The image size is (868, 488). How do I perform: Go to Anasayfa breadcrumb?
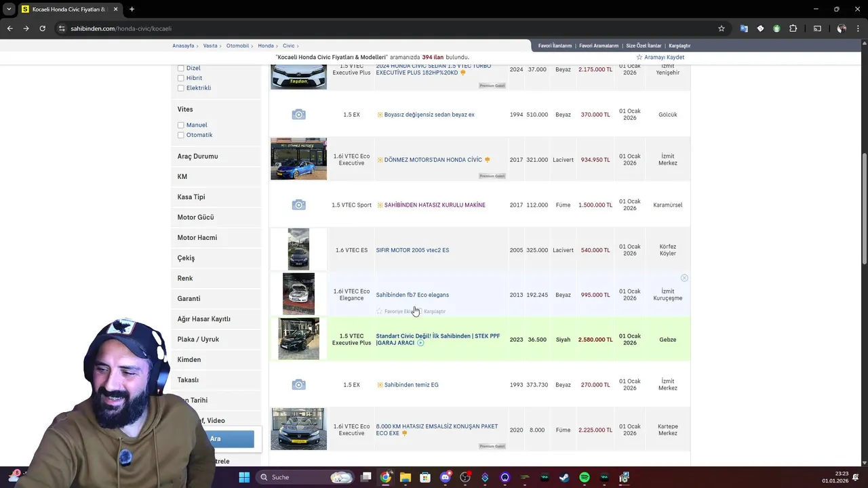tap(183, 45)
